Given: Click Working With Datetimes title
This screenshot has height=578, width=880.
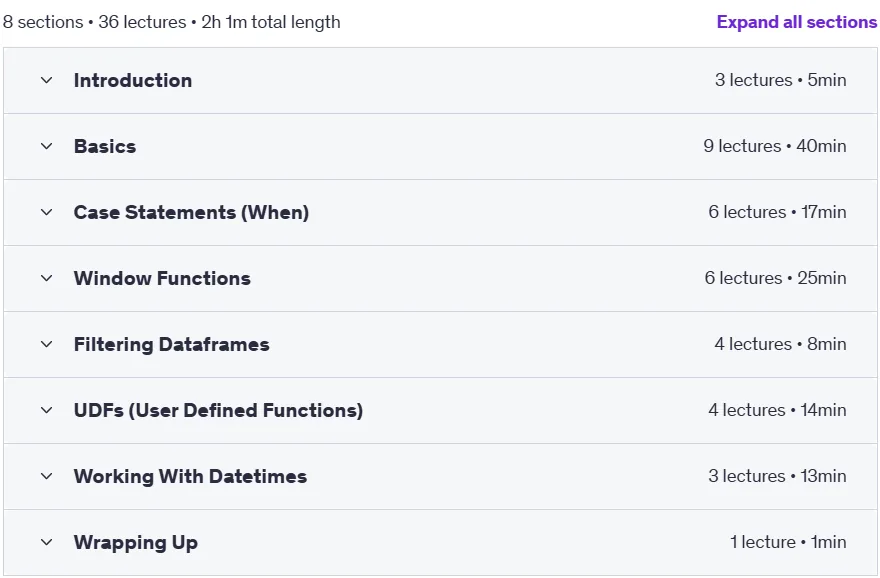Looking at the screenshot, I should click(x=190, y=476).
